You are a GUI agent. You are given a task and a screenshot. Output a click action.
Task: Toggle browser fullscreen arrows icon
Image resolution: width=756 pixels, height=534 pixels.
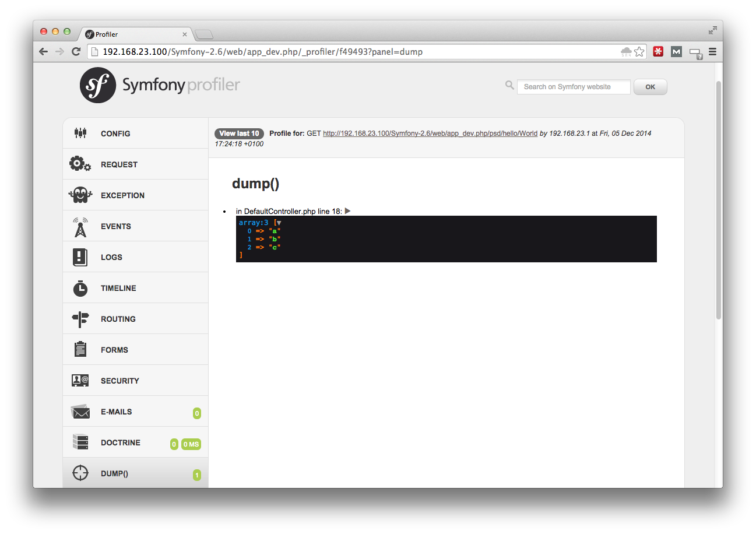point(712,30)
